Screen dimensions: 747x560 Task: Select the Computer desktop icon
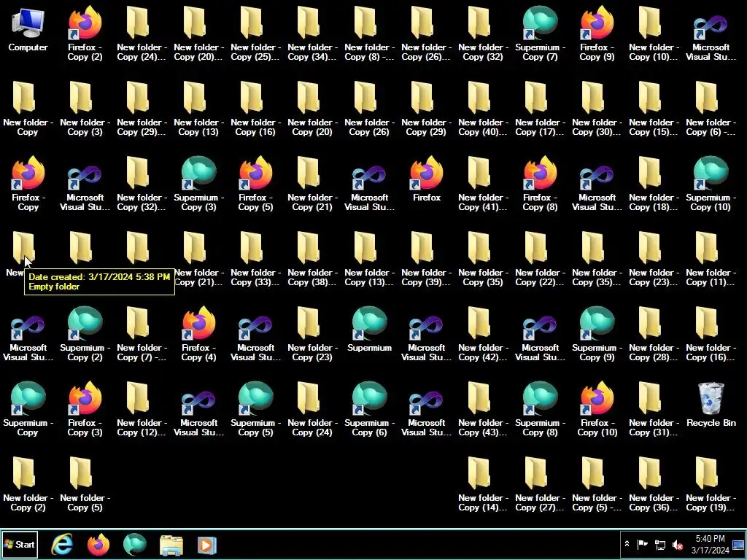pyautogui.click(x=28, y=31)
